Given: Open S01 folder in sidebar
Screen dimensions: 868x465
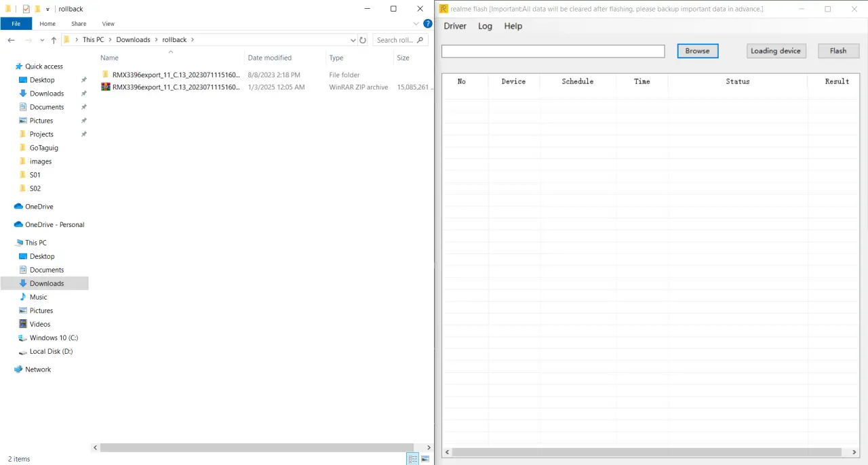Looking at the screenshot, I should click(35, 175).
